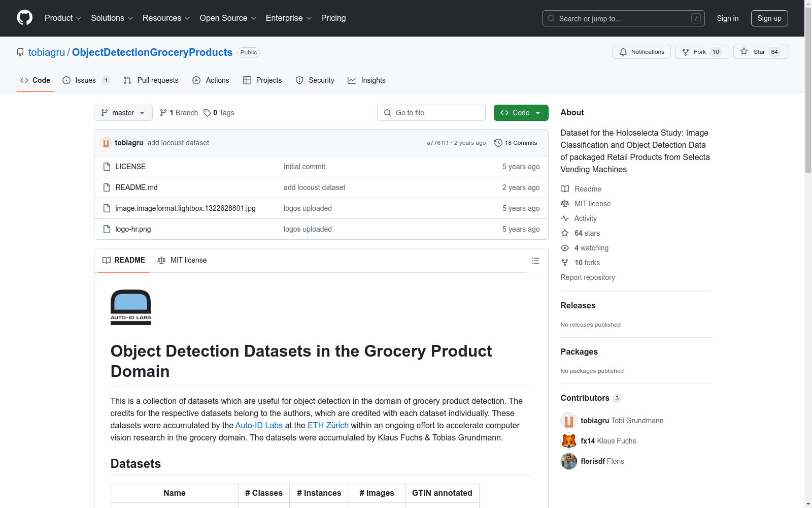Click the GitHub logo icon
Image resolution: width=812 pixels, height=508 pixels.
(x=24, y=18)
